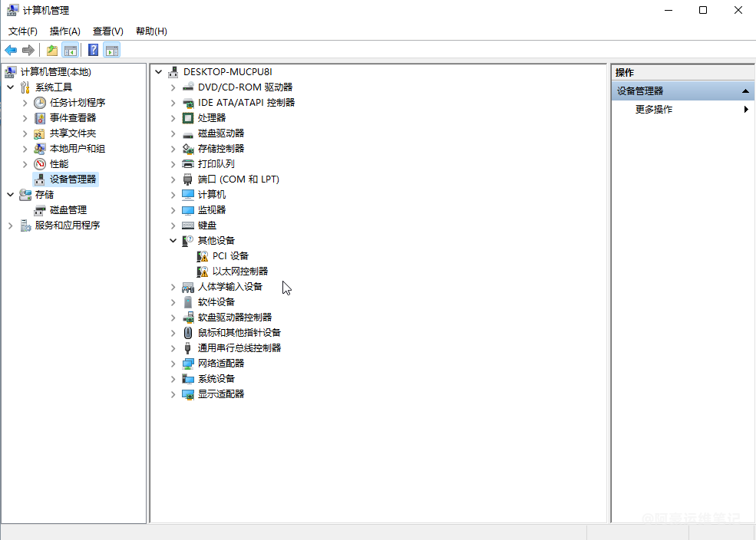Expand the 网络适配器 category

(173, 363)
